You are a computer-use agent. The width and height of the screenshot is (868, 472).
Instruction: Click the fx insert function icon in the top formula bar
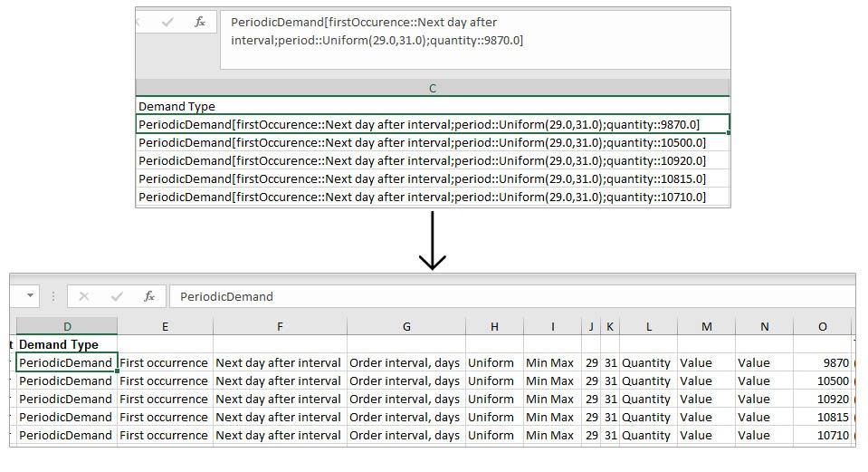(200, 22)
